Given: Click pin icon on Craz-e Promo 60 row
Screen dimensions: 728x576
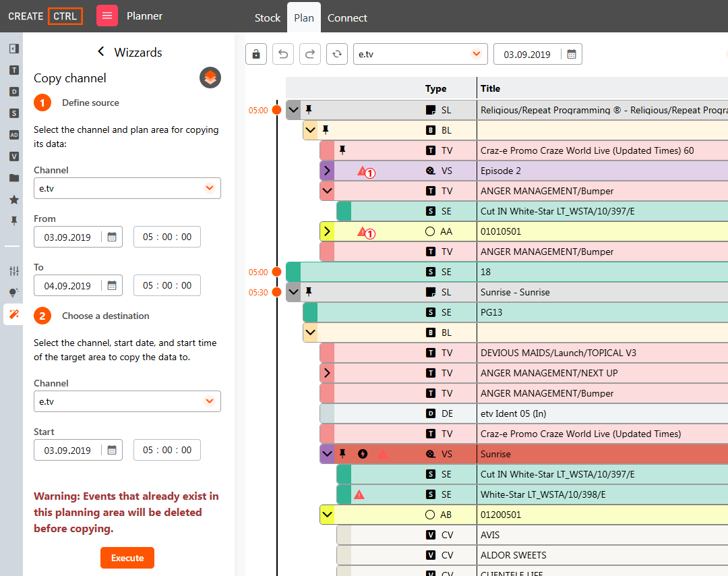Looking at the screenshot, I should 342,150.
